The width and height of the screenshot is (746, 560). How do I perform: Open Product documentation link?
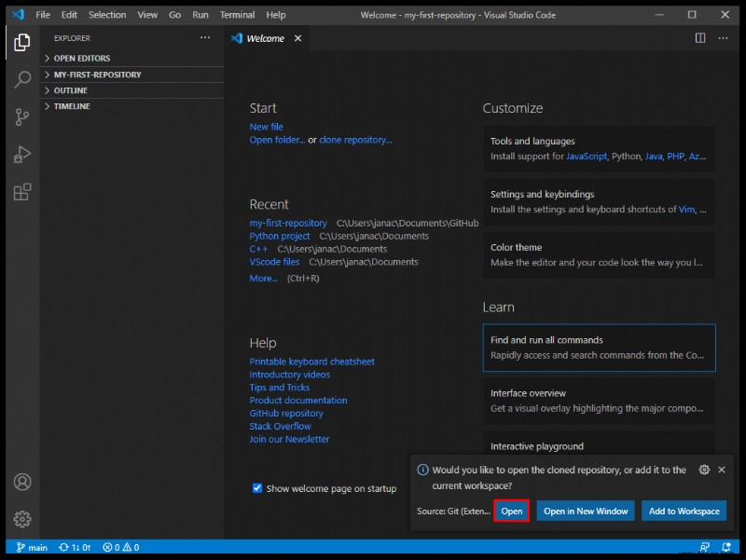point(298,401)
